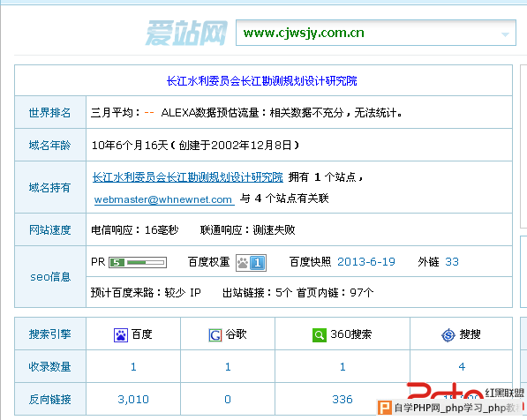Click the www.cjwsjy.com.cn domain input field
This screenshot has width=527, height=420.
coord(376,33)
